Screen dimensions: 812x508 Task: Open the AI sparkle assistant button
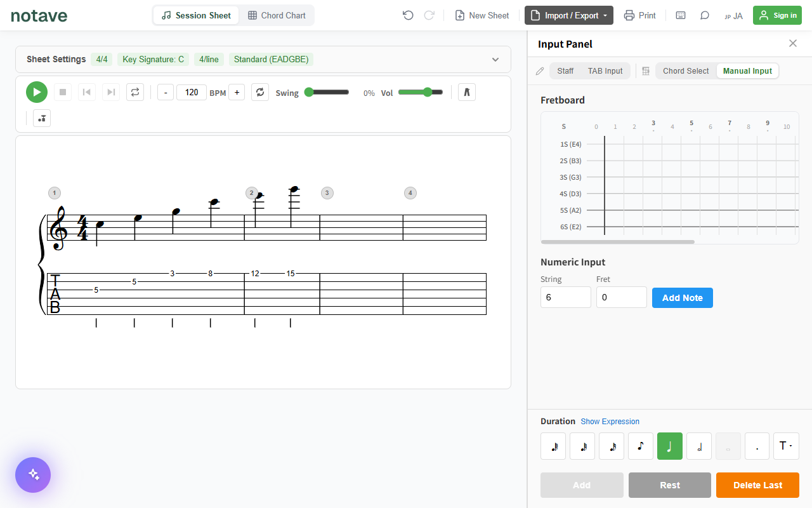[x=33, y=475]
